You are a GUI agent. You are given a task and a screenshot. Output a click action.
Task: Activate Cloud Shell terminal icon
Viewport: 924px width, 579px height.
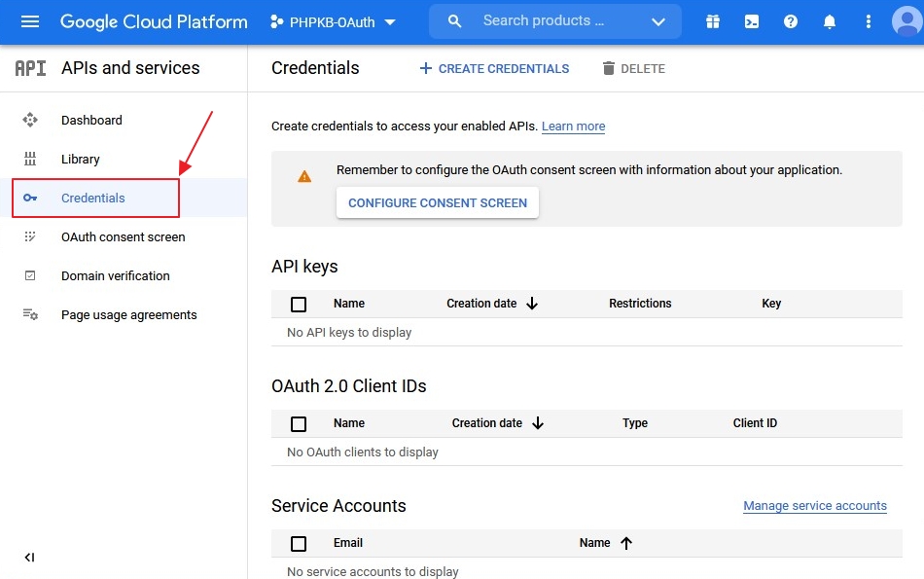752,21
